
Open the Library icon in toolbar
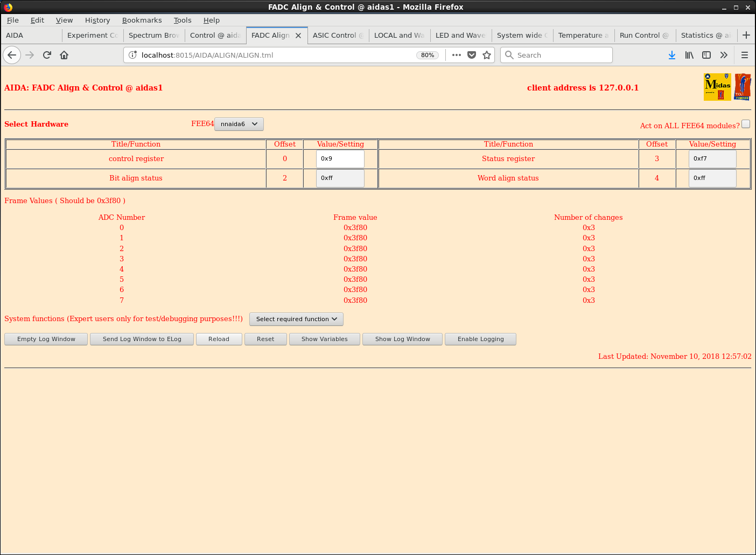pos(689,55)
